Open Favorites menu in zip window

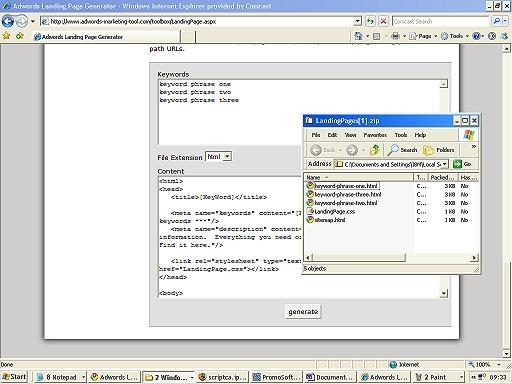(x=375, y=135)
